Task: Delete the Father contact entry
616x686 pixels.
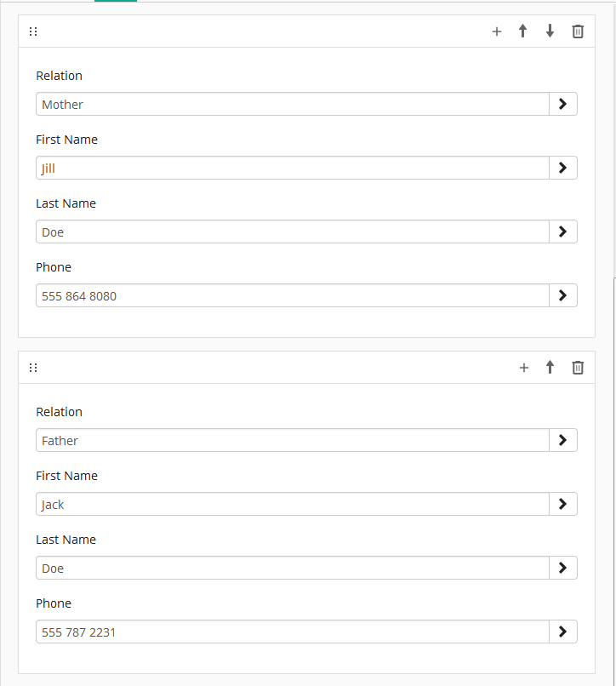Action: (x=578, y=368)
